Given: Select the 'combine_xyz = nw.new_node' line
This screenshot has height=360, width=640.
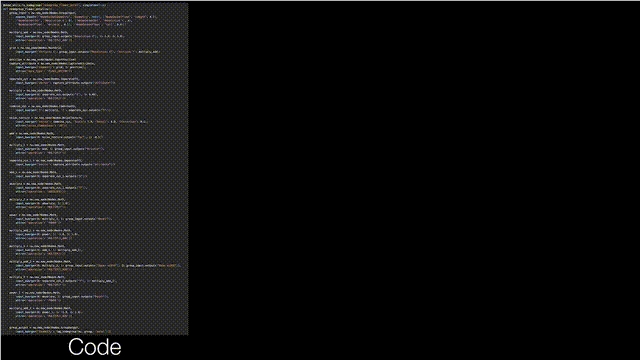Looking at the screenshot, I should 42,106.
